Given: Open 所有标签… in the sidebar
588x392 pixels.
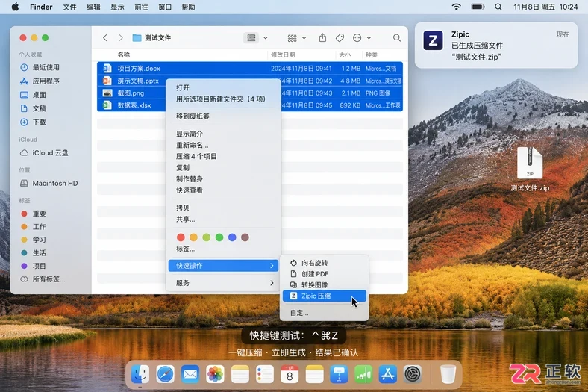Looking at the screenshot, I should [x=43, y=279].
